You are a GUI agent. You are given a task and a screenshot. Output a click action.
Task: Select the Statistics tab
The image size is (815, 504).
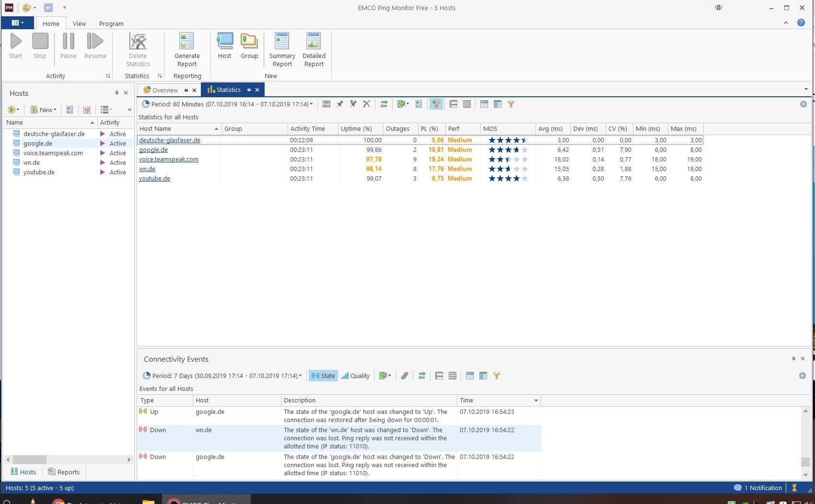tap(228, 90)
